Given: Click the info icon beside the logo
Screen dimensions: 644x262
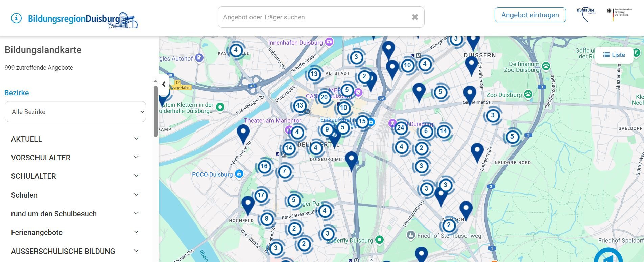Looking at the screenshot, I should pos(16,18).
